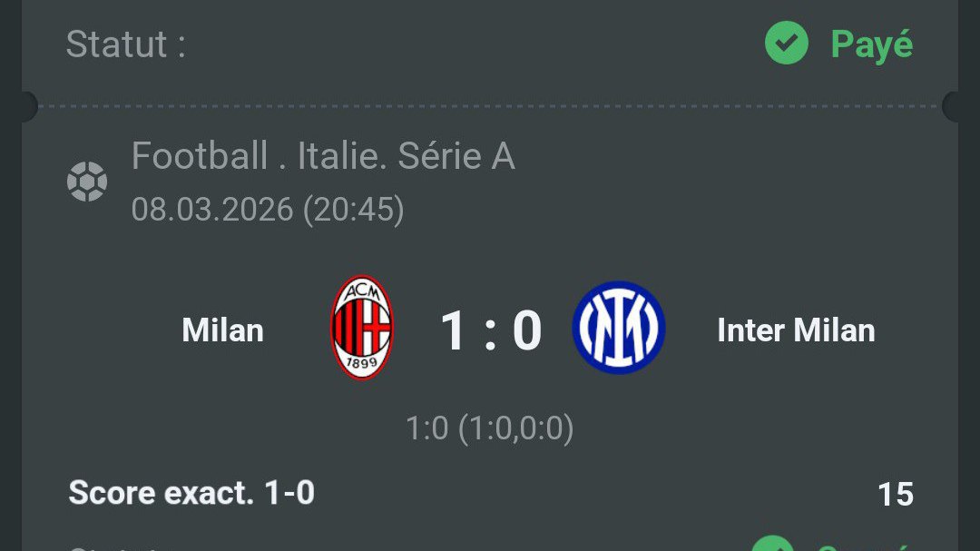Click the Statut : label
Screen dimensions: 980x551
click(x=125, y=44)
